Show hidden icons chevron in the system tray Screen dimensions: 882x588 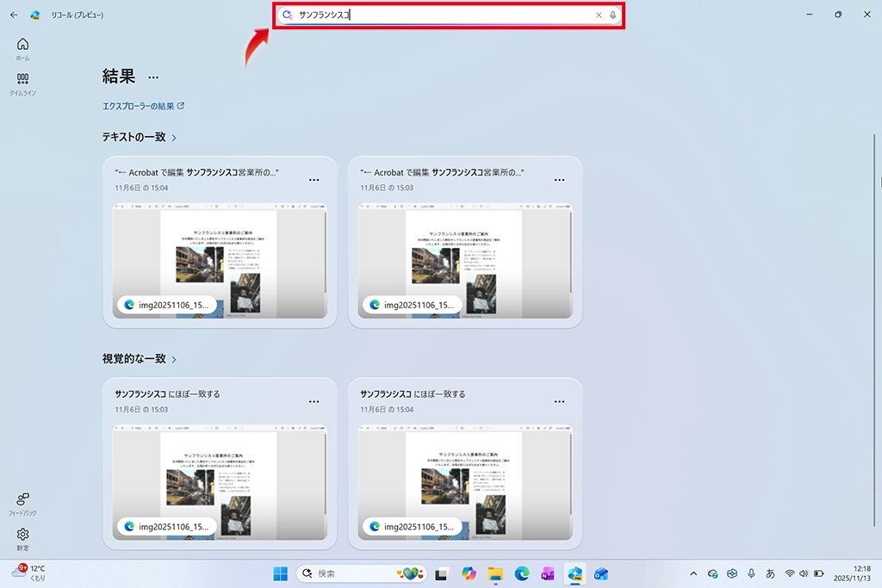[693, 574]
